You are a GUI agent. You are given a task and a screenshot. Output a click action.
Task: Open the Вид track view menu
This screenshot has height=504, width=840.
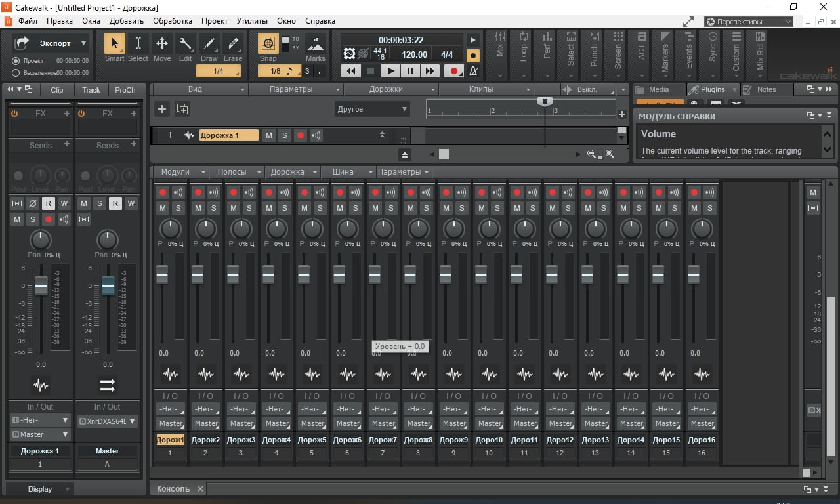pyautogui.click(x=201, y=89)
